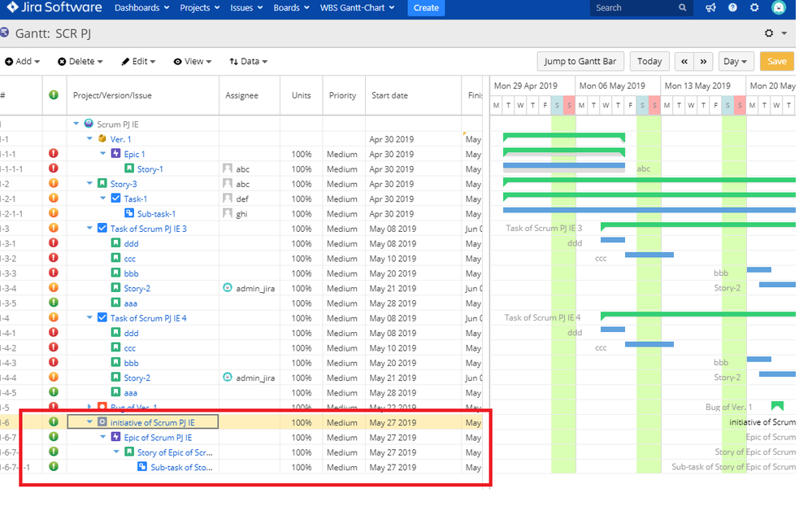
Task: Open the View menu
Action: pyautogui.click(x=193, y=61)
